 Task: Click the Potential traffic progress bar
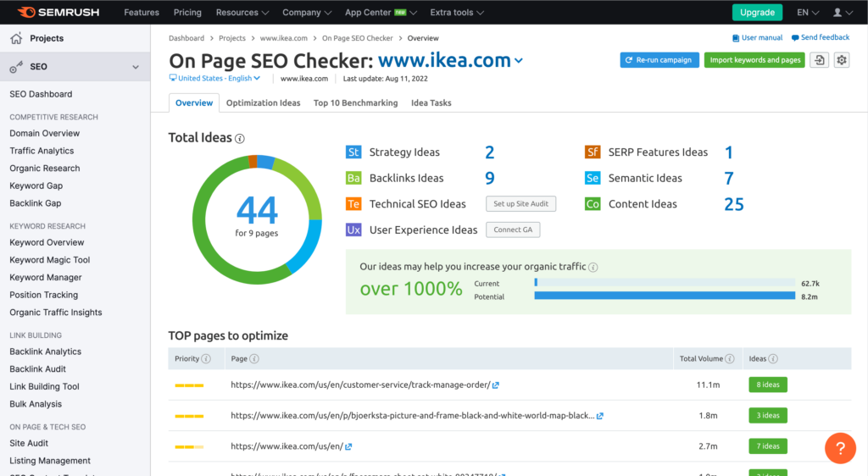tap(665, 296)
